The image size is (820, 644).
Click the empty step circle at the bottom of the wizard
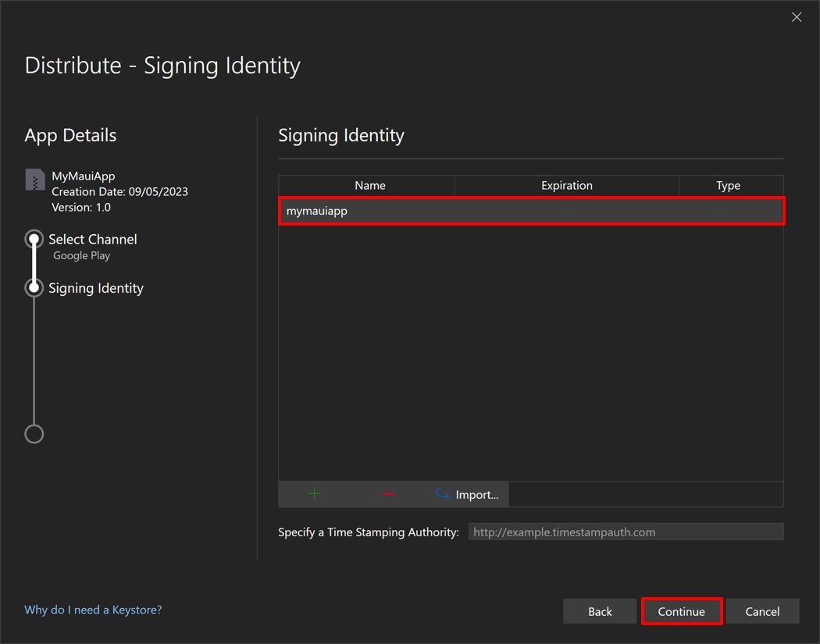coord(34,433)
